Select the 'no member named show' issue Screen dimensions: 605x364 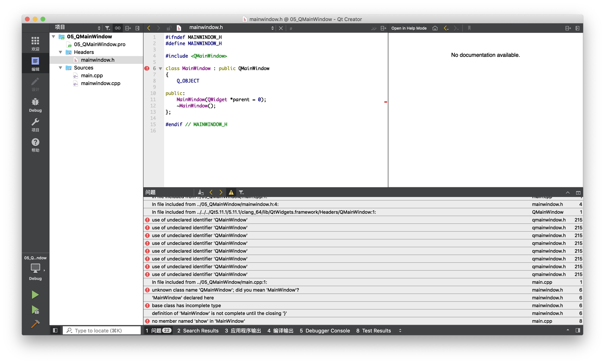click(363, 321)
